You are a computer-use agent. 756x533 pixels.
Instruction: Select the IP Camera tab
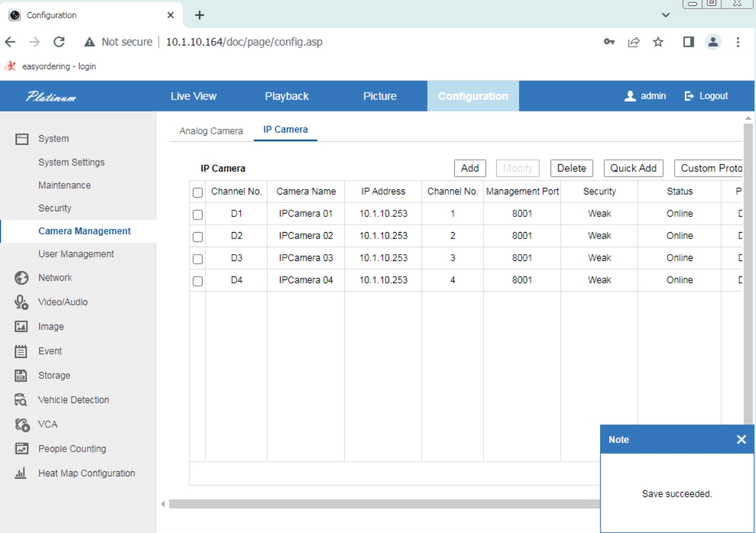point(286,129)
